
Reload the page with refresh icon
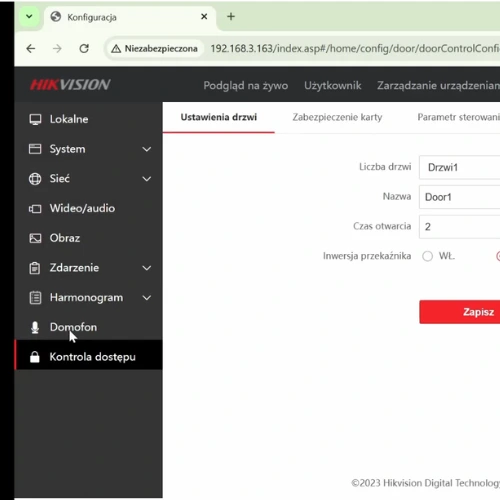tap(84, 49)
